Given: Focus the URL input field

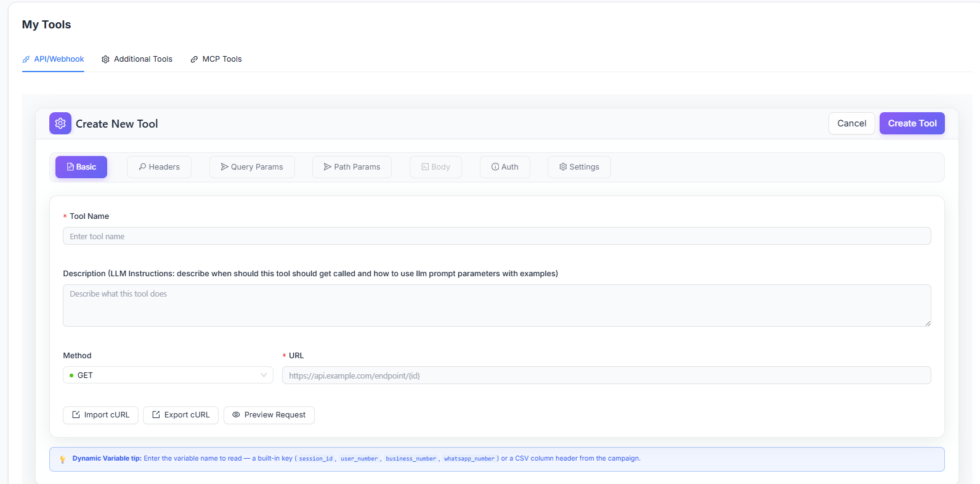Looking at the screenshot, I should (x=607, y=375).
